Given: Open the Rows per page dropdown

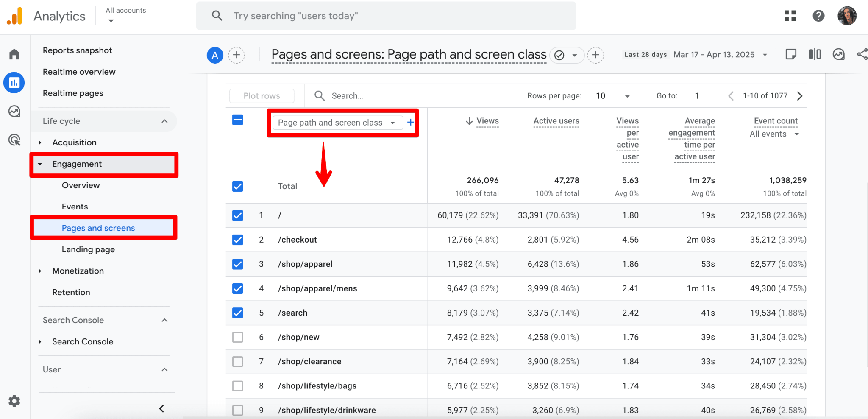Looking at the screenshot, I should [612, 96].
